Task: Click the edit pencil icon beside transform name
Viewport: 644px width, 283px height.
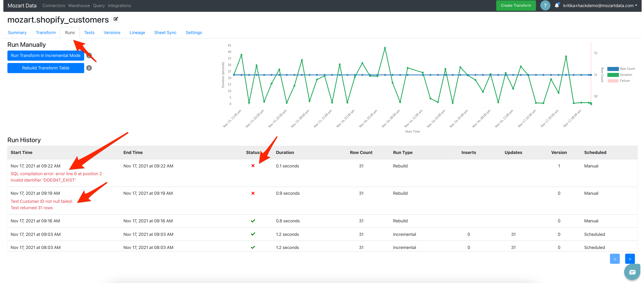Action: (x=116, y=19)
